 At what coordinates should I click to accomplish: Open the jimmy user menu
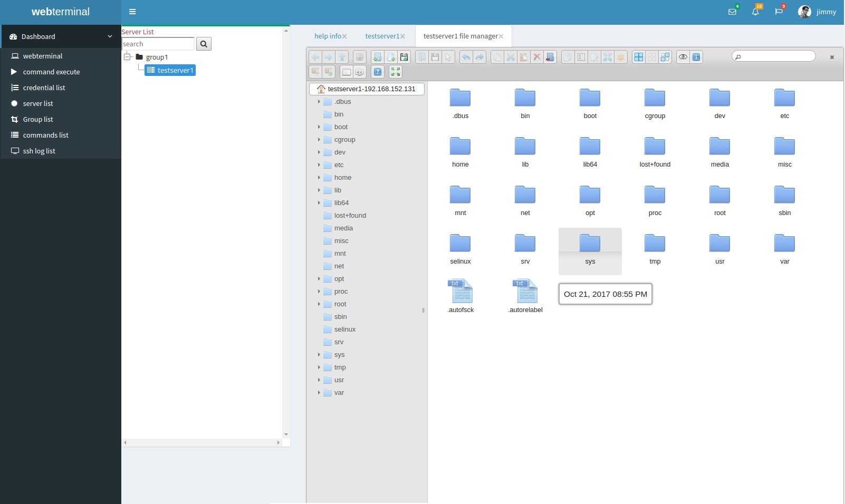point(817,12)
